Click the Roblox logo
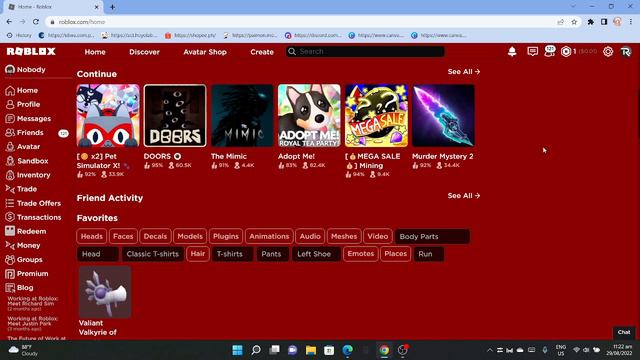The height and width of the screenshot is (360, 640). [31, 51]
